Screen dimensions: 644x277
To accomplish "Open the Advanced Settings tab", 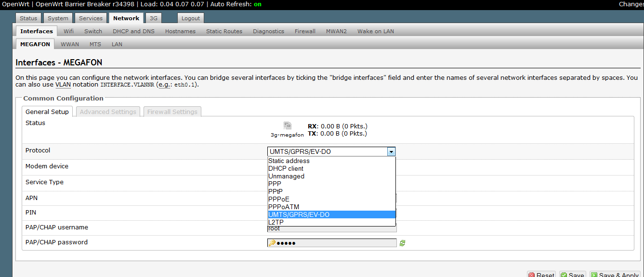I will tap(108, 112).
